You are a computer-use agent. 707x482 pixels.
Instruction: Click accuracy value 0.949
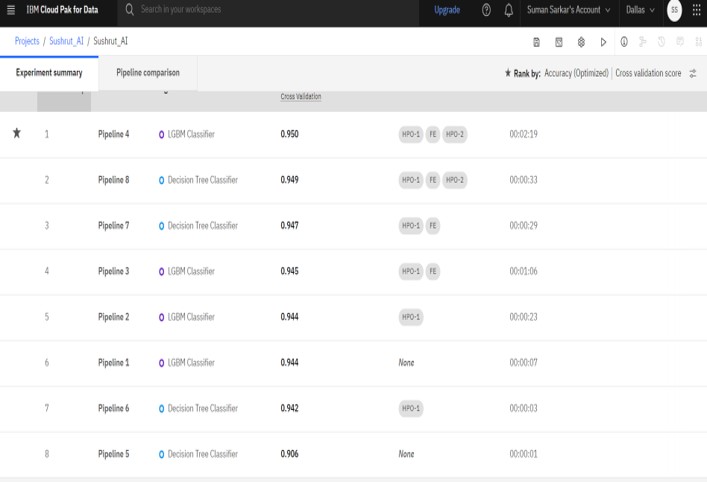289,180
